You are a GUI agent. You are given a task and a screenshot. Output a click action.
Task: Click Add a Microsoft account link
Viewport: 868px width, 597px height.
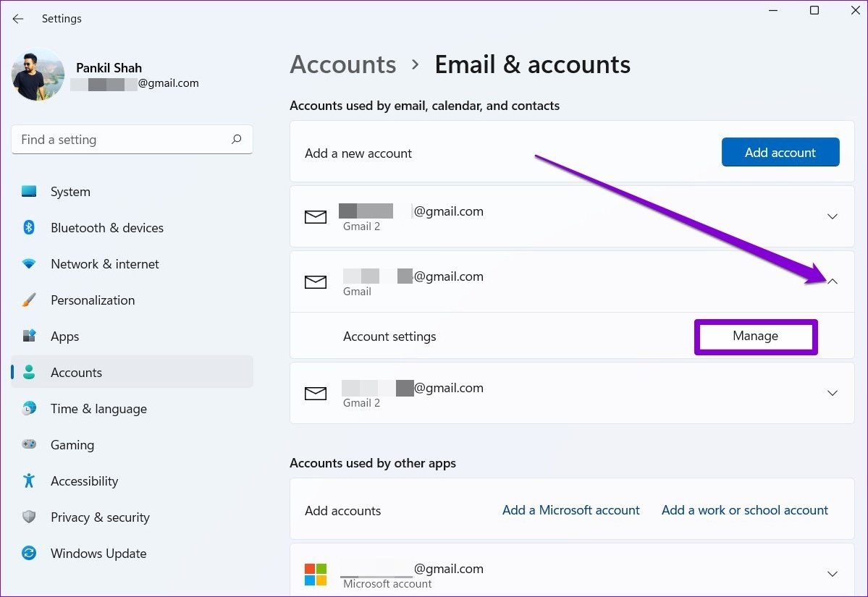pos(570,510)
